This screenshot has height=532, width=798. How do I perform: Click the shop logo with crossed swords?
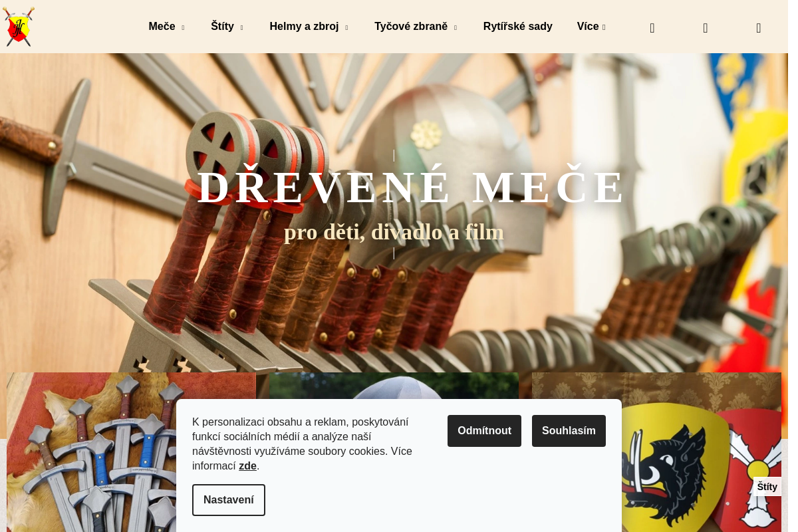(x=19, y=27)
